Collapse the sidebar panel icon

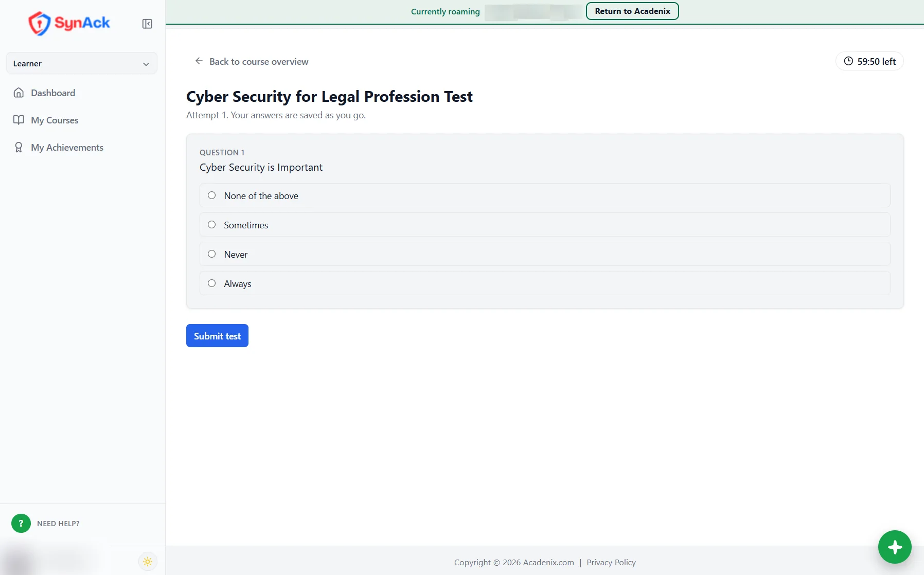point(147,24)
